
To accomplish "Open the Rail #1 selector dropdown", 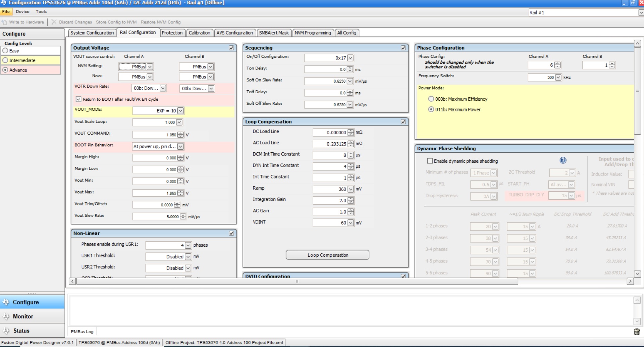I will click(641, 13).
